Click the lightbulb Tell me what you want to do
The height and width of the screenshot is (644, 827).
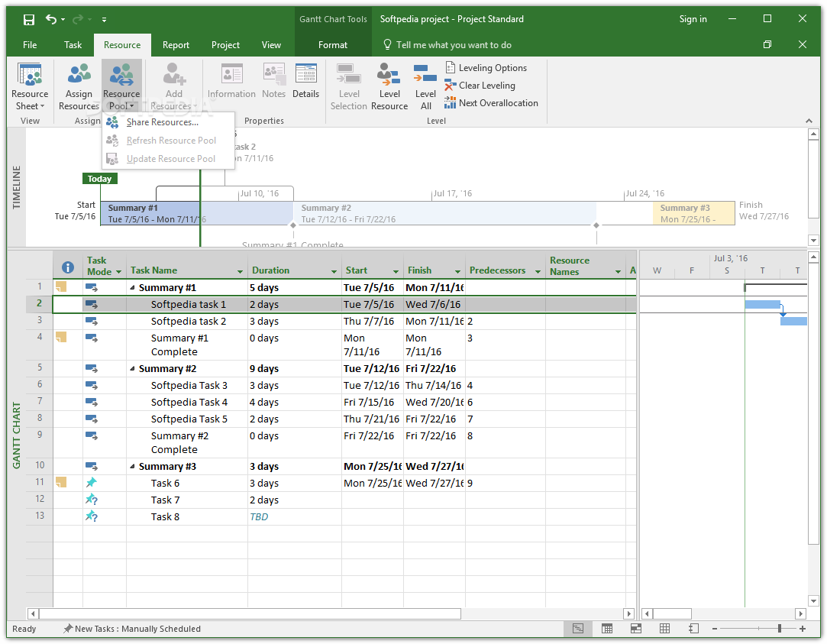pyautogui.click(x=447, y=45)
